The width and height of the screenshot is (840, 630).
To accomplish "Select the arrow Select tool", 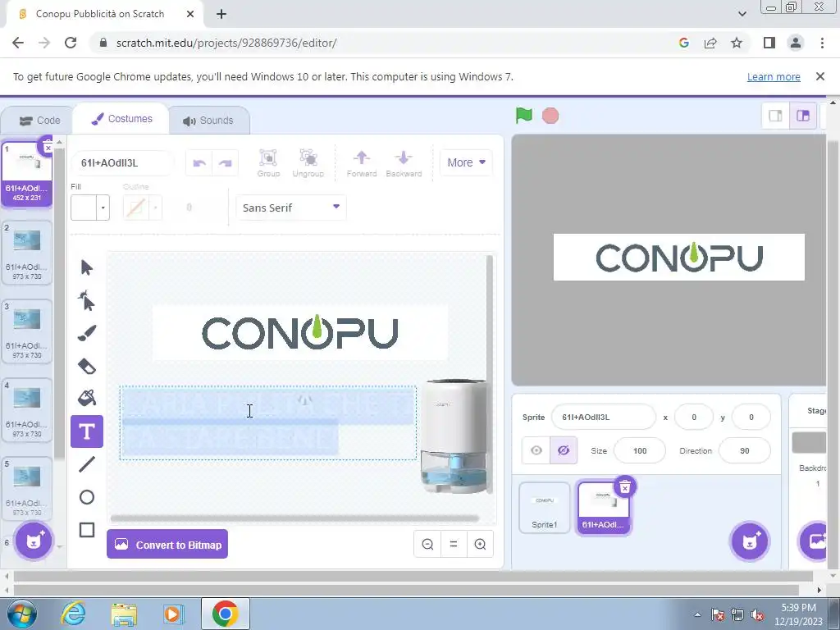I will (87, 267).
